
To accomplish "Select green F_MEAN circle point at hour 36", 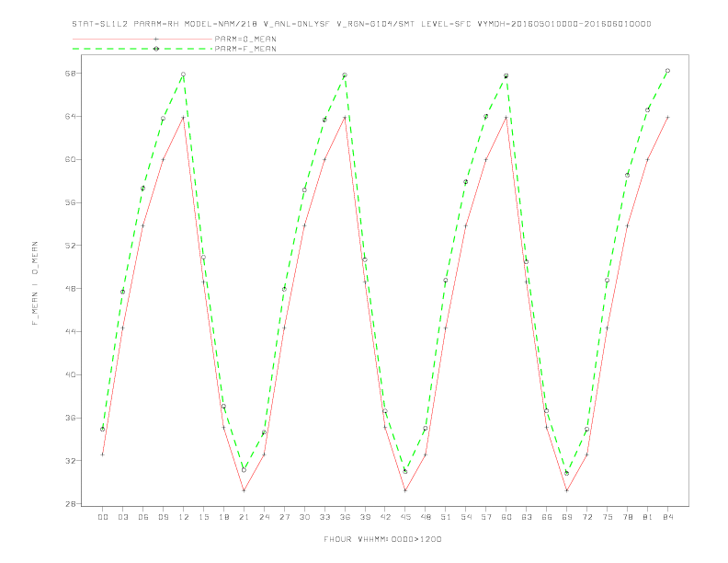I will tap(345, 75).
